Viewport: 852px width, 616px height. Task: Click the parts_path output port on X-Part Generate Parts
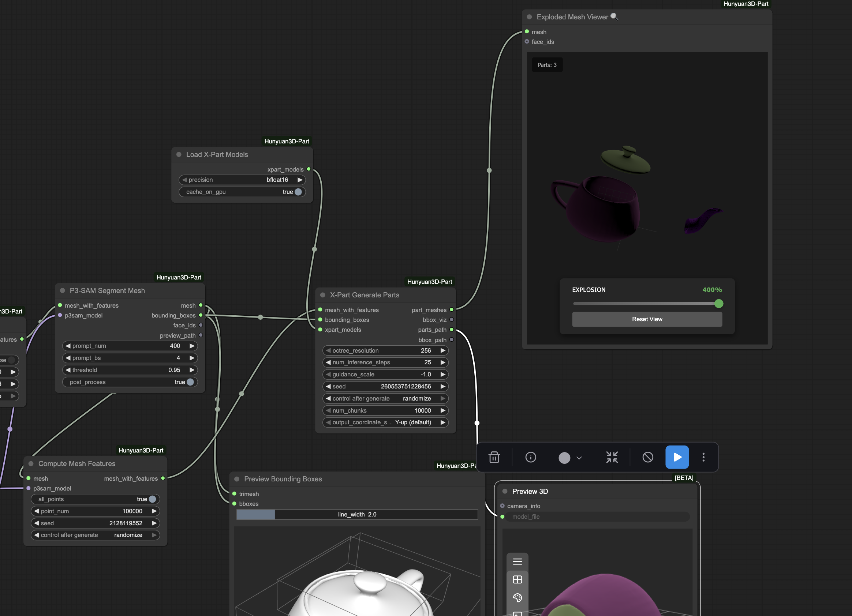(x=452, y=330)
